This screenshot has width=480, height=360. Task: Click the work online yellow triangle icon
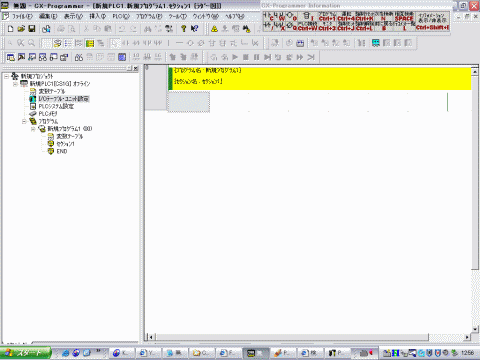214,29
